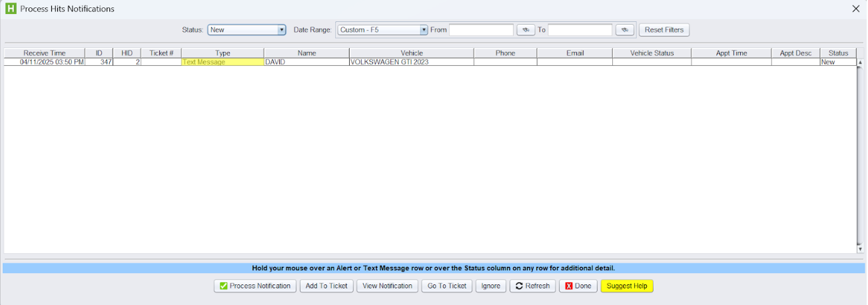The width and height of the screenshot is (868, 305).
Task: Sort by Receive Time column header
Action: [x=45, y=53]
